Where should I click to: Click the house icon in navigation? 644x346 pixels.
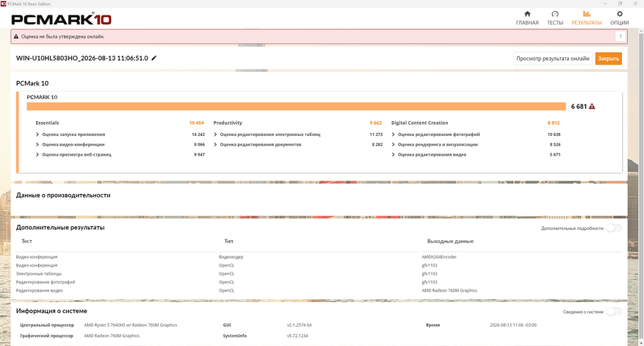(527, 14)
